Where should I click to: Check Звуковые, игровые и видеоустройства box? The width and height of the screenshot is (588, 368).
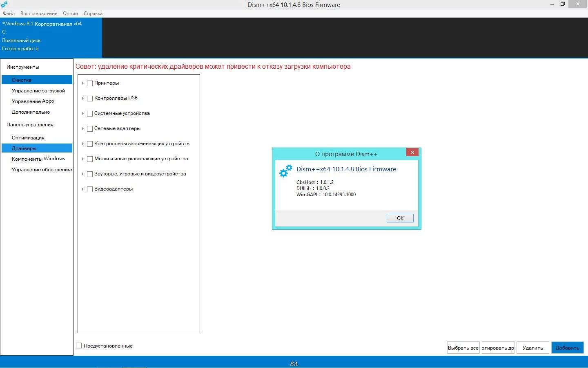pos(90,174)
